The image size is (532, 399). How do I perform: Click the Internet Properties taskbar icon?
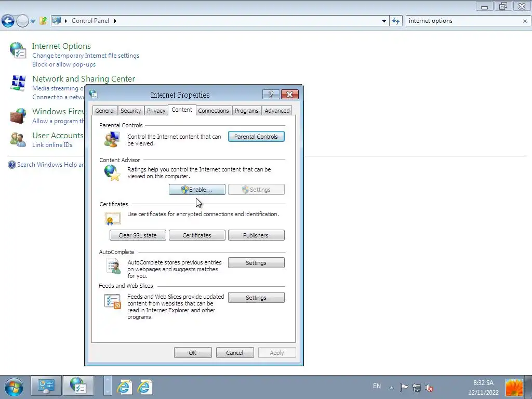[x=78, y=386]
